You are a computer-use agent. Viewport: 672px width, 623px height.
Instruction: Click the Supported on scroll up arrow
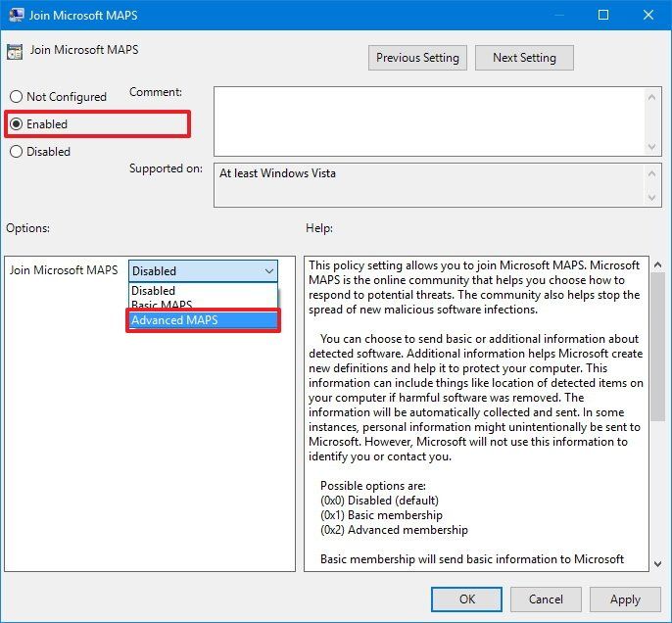[651, 173]
